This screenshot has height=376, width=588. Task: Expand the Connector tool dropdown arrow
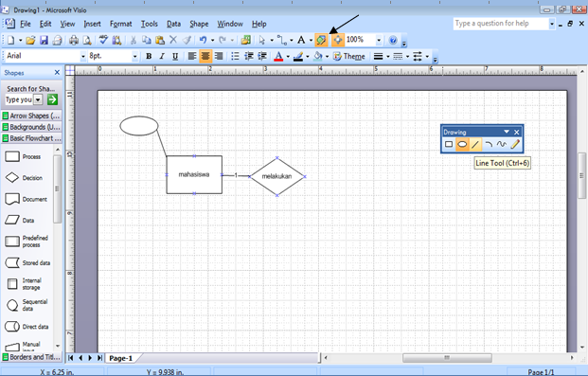292,40
